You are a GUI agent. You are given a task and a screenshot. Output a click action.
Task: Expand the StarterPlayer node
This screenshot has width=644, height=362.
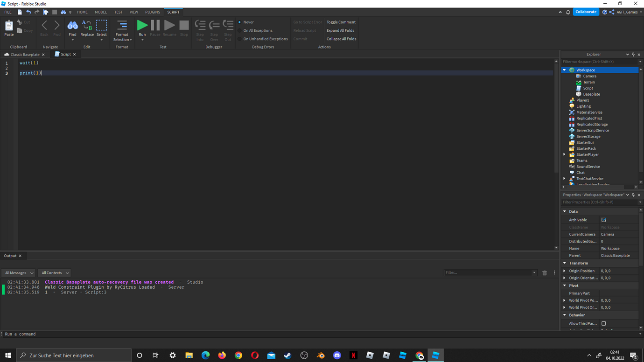click(x=564, y=154)
